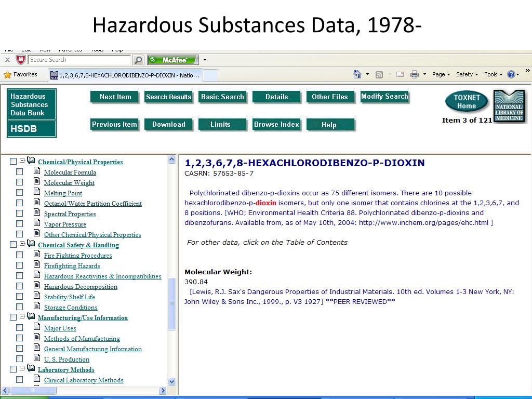Open the Print icon on the toolbar

(x=415, y=74)
